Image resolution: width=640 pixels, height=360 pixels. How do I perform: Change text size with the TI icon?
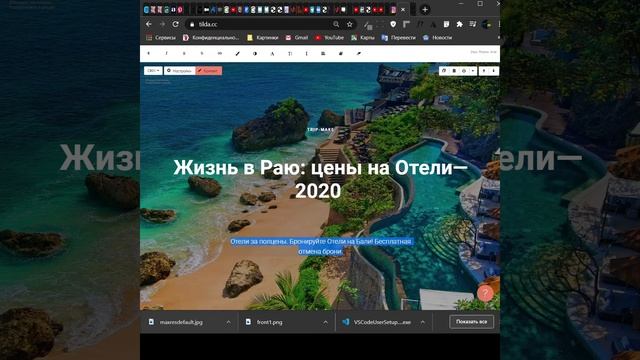point(290,53)
